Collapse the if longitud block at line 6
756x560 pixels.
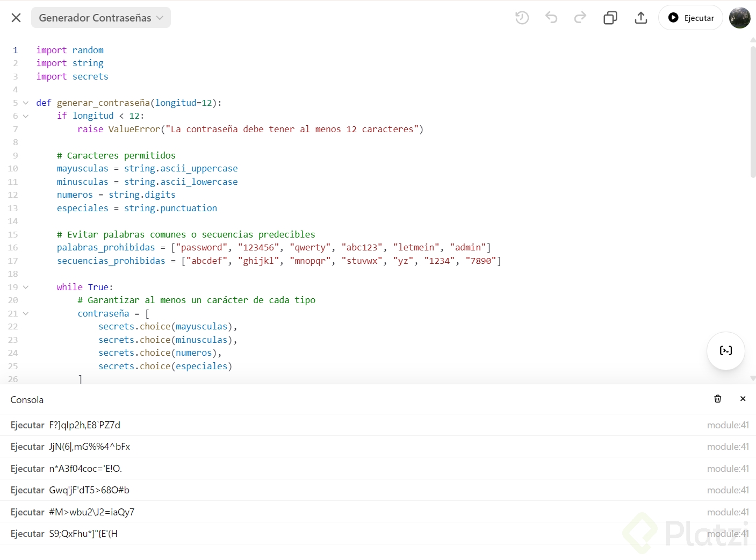pyautogui.click(x=26, y=116)
